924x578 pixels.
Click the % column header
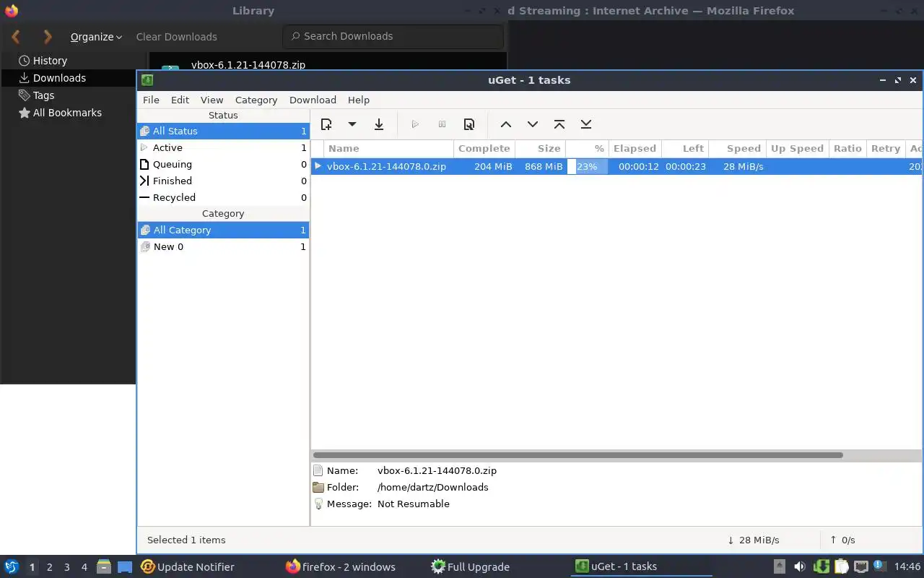[x=588, y=148]
